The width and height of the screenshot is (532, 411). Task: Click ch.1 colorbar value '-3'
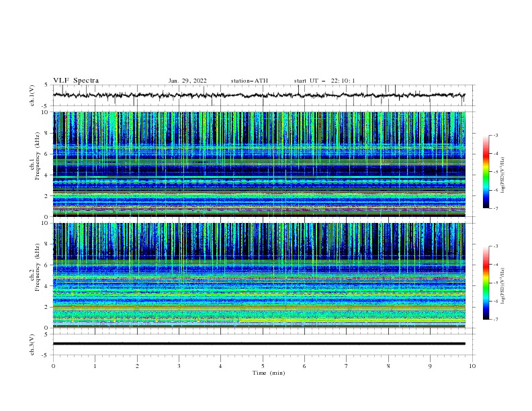[495, 135]
